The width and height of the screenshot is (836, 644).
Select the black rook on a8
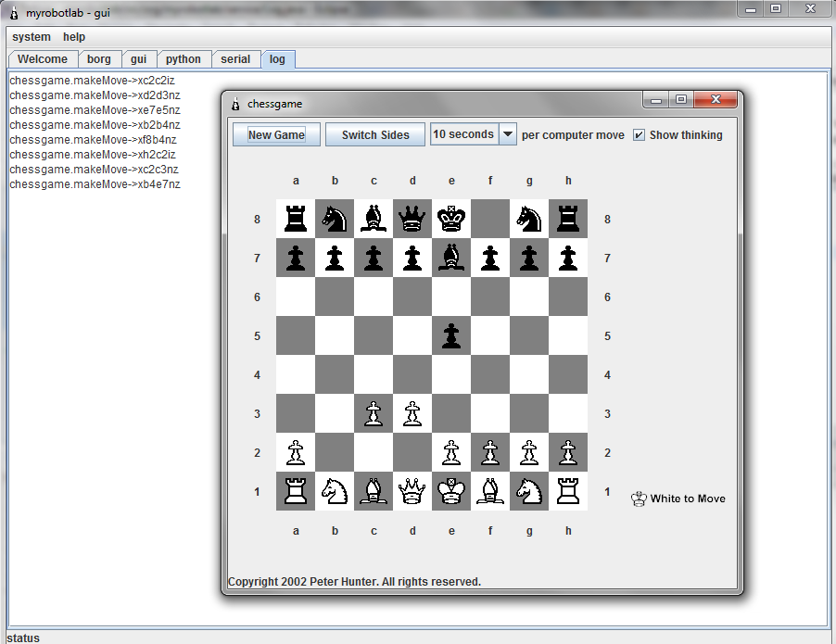pyautogui.click(x=296, y=219)
